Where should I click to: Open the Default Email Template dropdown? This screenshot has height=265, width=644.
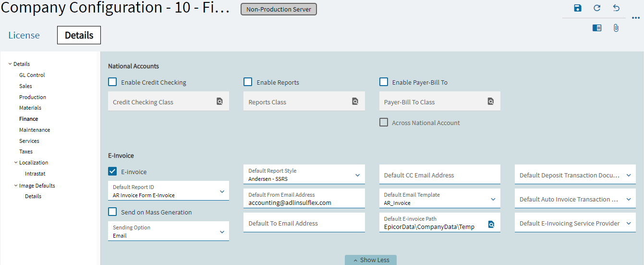point(493,199)
